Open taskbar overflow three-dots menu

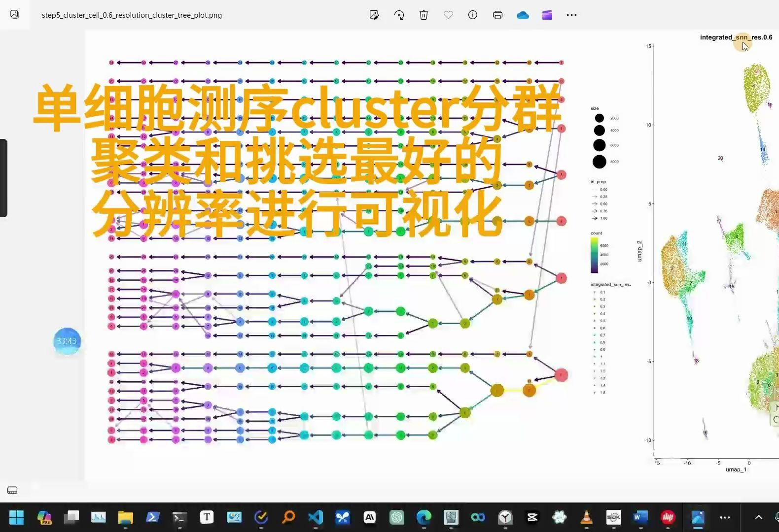(x=725, y=517)
